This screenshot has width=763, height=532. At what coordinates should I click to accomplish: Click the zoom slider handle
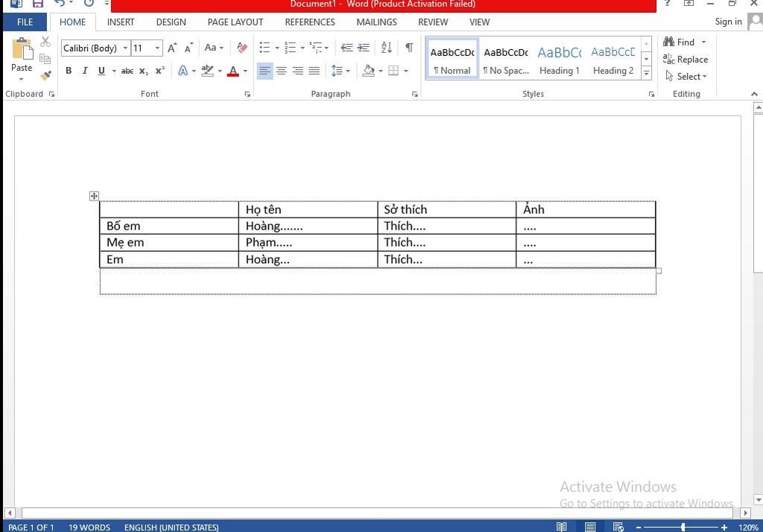click(683, 527)
